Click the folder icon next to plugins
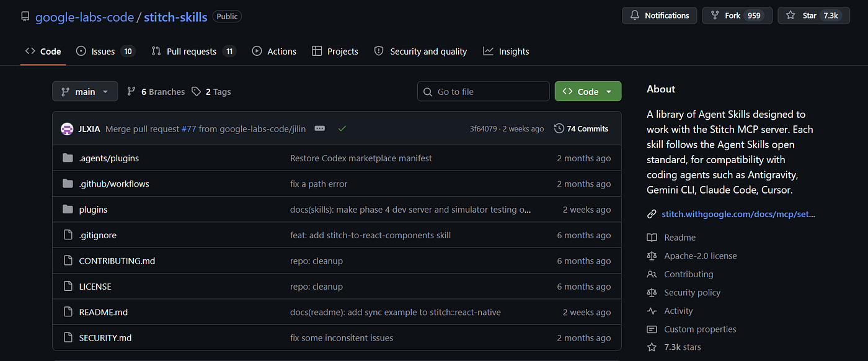Image resolution: width=868 pixels, height=361 pixels. [68, 209]
